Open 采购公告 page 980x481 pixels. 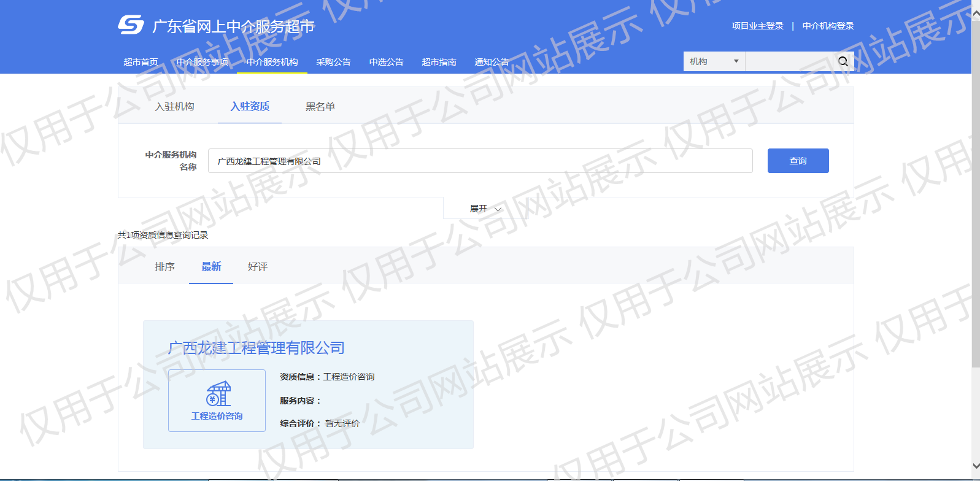(333, 62)
